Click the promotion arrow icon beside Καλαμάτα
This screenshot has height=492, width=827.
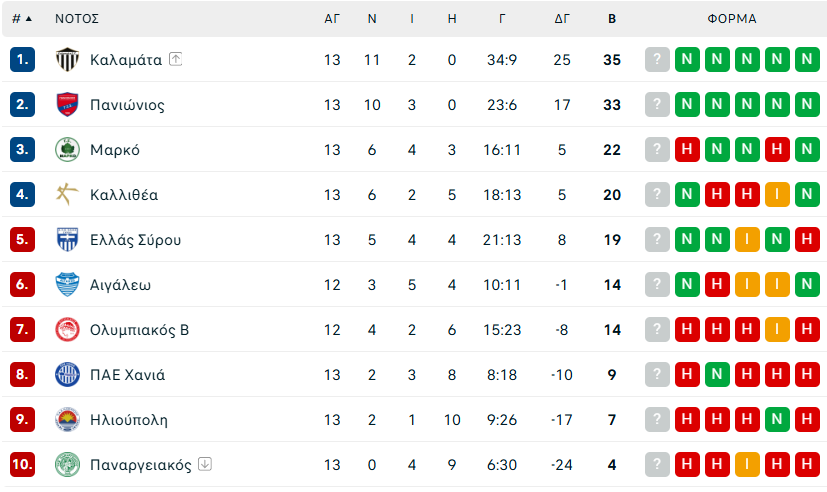[176, 59]
